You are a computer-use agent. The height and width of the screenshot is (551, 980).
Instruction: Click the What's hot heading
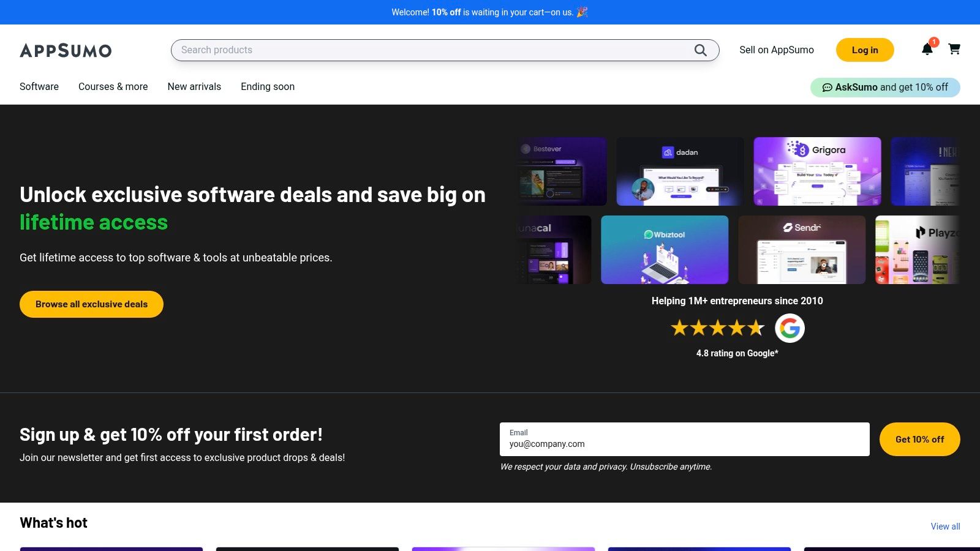53,523
